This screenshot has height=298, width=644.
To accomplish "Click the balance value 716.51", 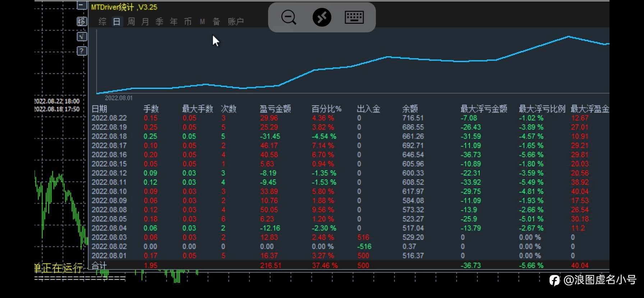I will [413, 118].
